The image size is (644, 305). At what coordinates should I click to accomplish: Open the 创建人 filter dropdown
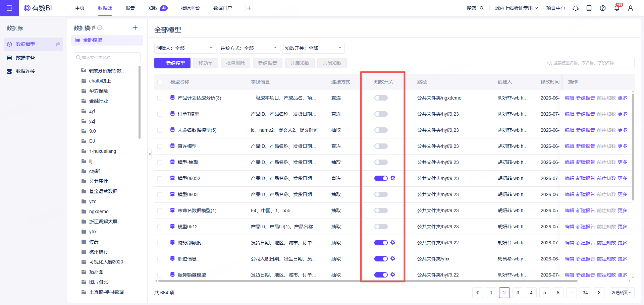pyautogui.click(x=184, y=48)
